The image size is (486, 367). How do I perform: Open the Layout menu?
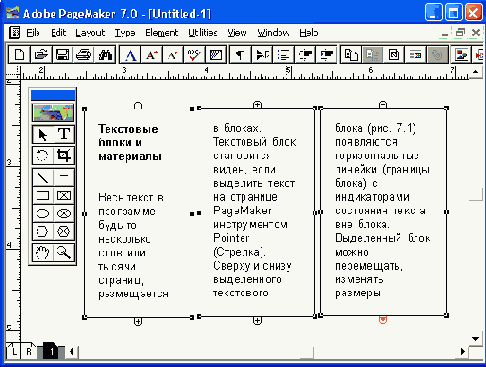click(x=90, y=33)
